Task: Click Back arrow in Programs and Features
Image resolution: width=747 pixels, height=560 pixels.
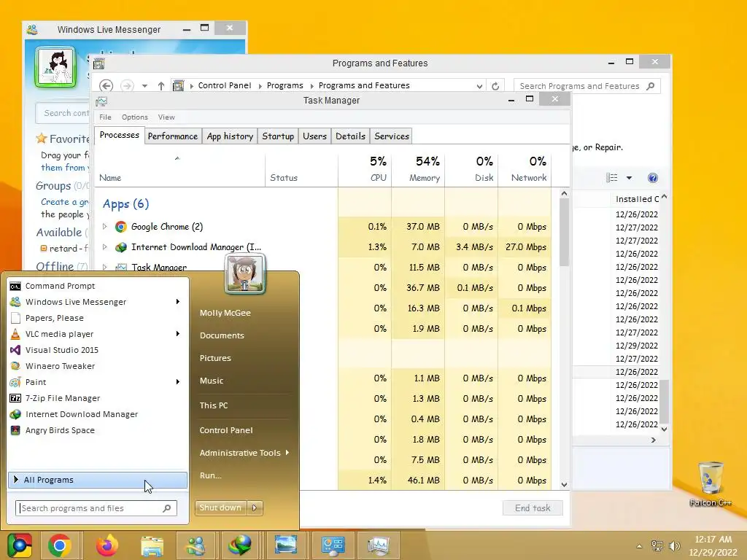Action: [106, 86]
